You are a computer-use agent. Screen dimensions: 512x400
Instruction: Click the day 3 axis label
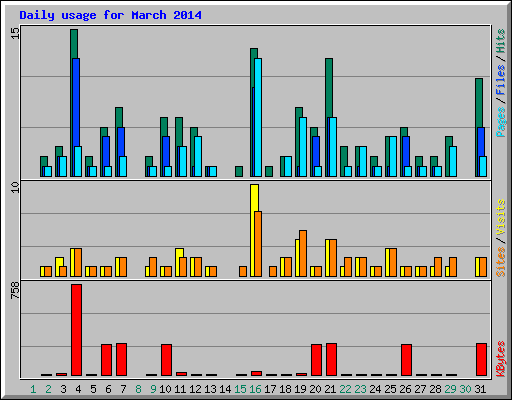(63, 389)
